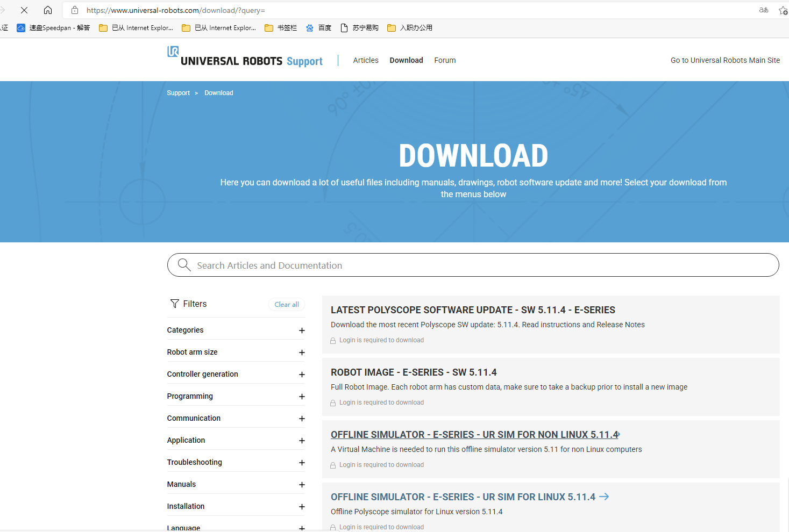The width and height of the screenshot is (789, 532).
Task: Click the site lock icon in address bar
Action: point(75,10)
